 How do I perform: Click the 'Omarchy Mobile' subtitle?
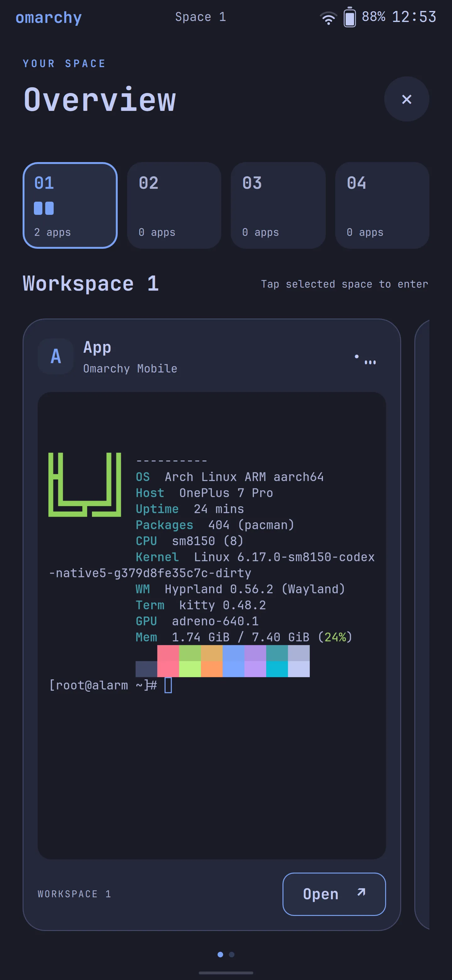pos(130,368)
